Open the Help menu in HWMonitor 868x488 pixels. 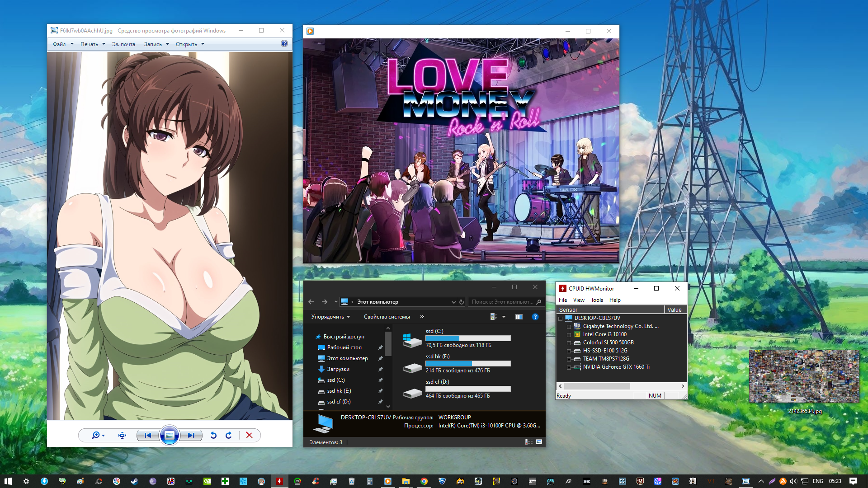pos(615,300)
